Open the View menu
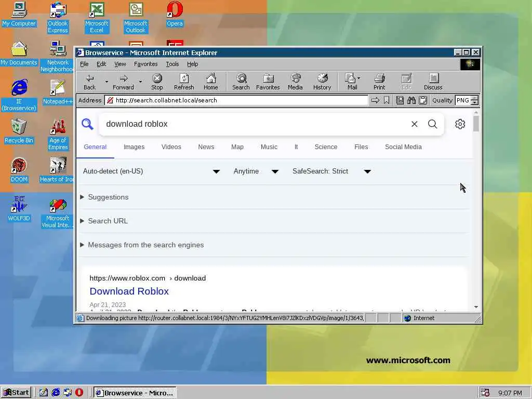The image size is (532, 399). point(120,64)
